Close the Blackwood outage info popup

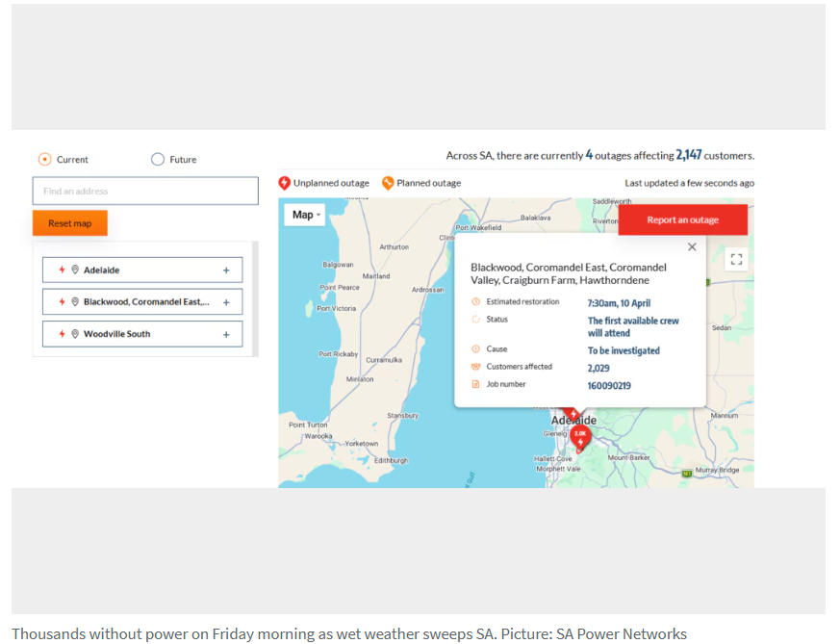pyautogui.click(x=692, y=247)
